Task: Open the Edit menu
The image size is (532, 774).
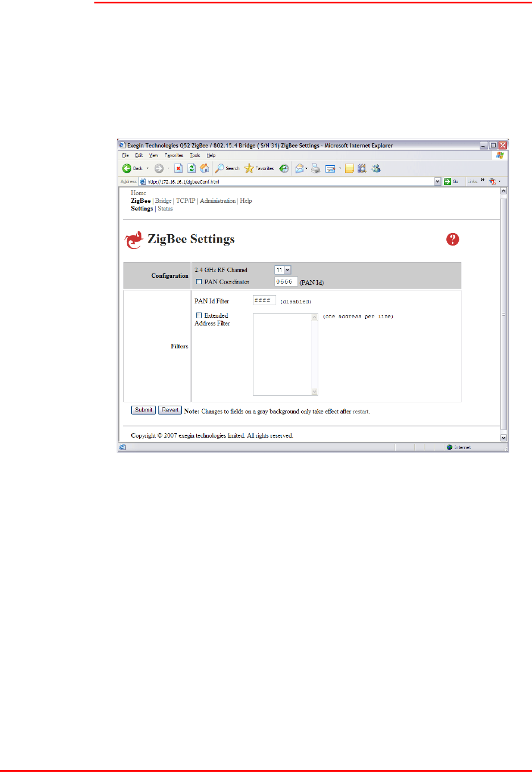Action: (x=139, y=155)
